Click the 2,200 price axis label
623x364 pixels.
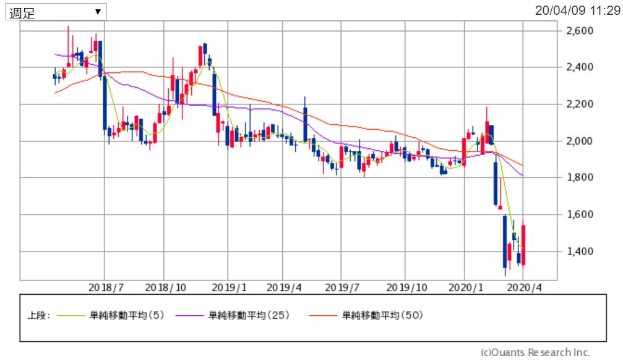click(580, 104)
